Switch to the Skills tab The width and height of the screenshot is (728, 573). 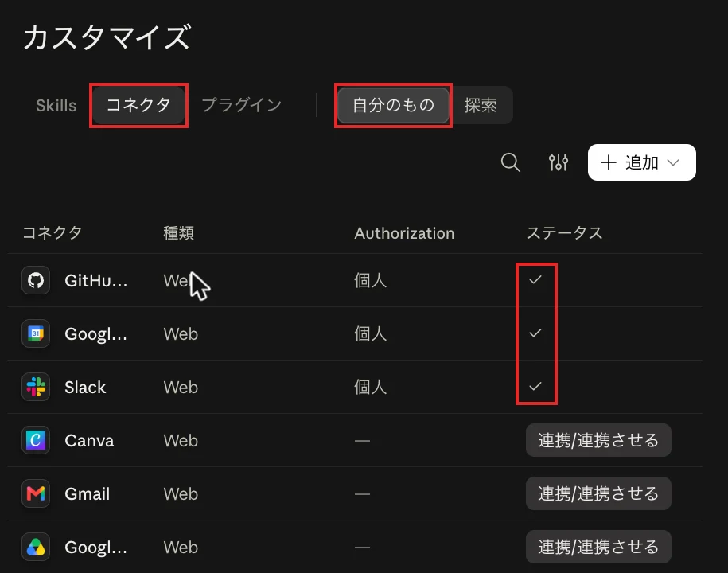(56, 105)
